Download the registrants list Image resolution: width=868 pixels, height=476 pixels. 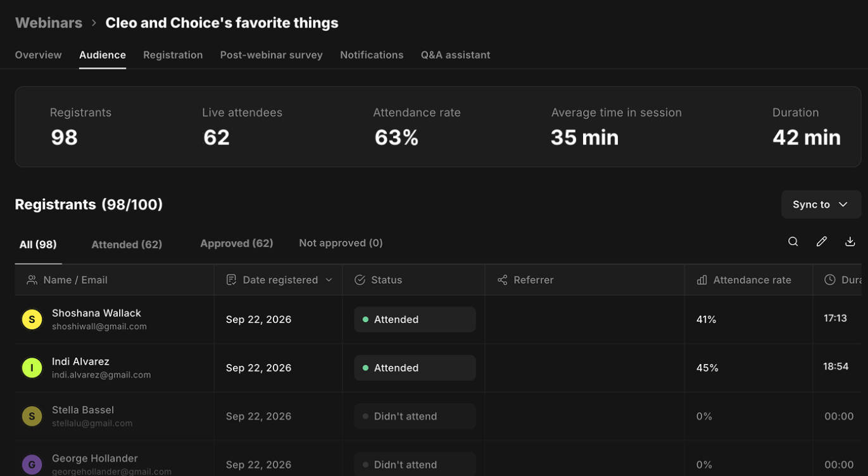click(850, 242)
